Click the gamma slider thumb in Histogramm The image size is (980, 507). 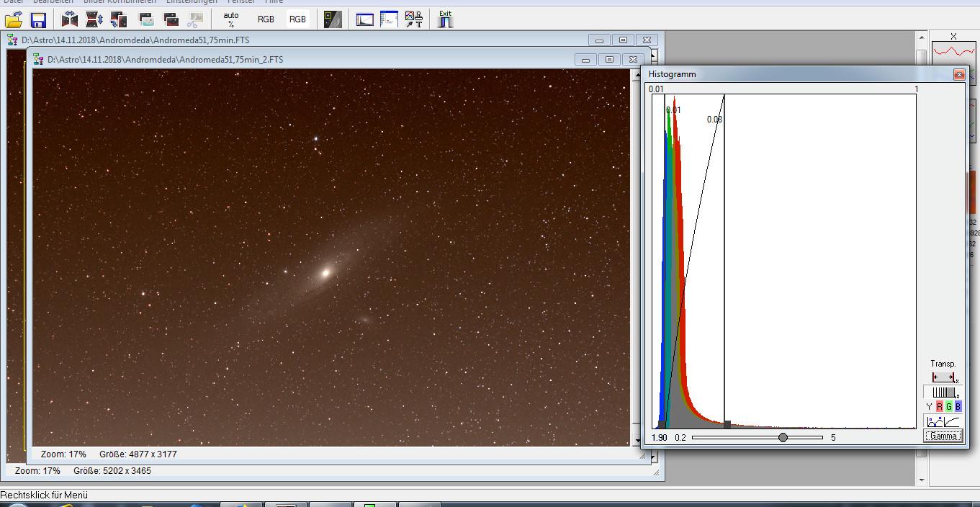pyautogui.click(x=783, y=437)
